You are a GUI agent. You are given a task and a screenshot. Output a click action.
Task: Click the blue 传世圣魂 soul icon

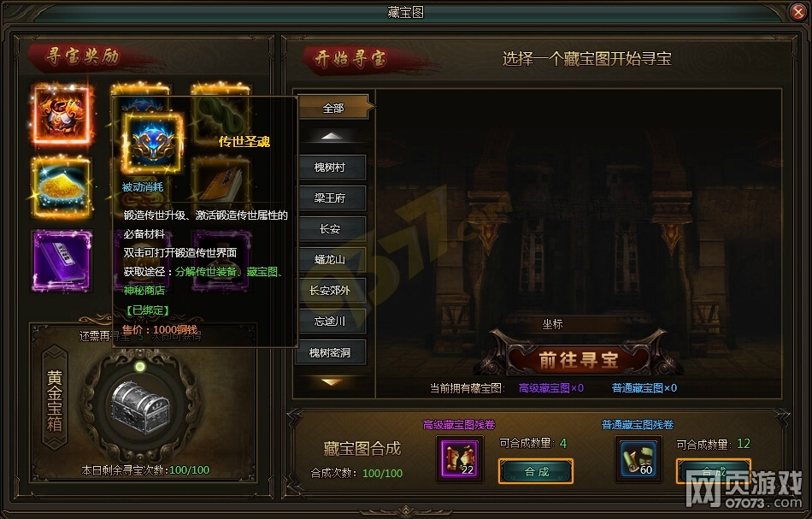153,143
